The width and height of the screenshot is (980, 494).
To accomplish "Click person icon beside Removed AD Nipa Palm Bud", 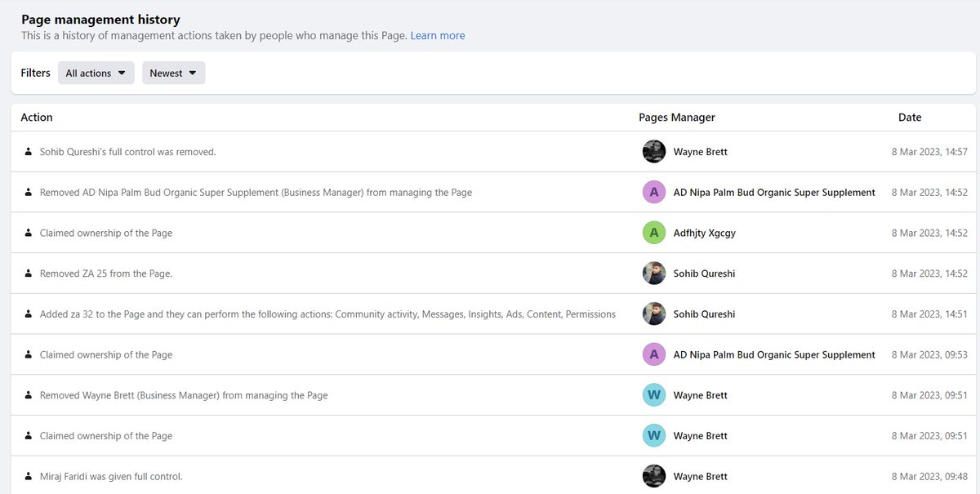I will point(29,193).
